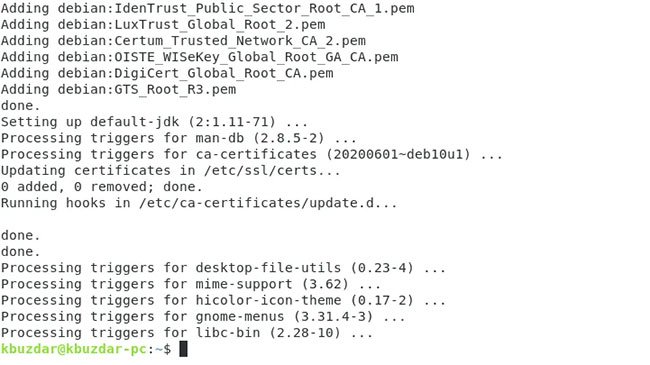Click the green kbuzdar@kbuzdar-pc prompt text
The height and width of the screenshot is (365, 650).
[x=74, y=349]
